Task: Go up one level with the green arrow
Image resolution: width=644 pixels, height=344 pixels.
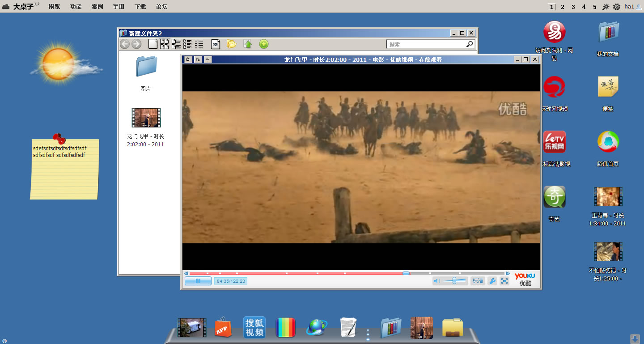Action: [x=248, y=44]
